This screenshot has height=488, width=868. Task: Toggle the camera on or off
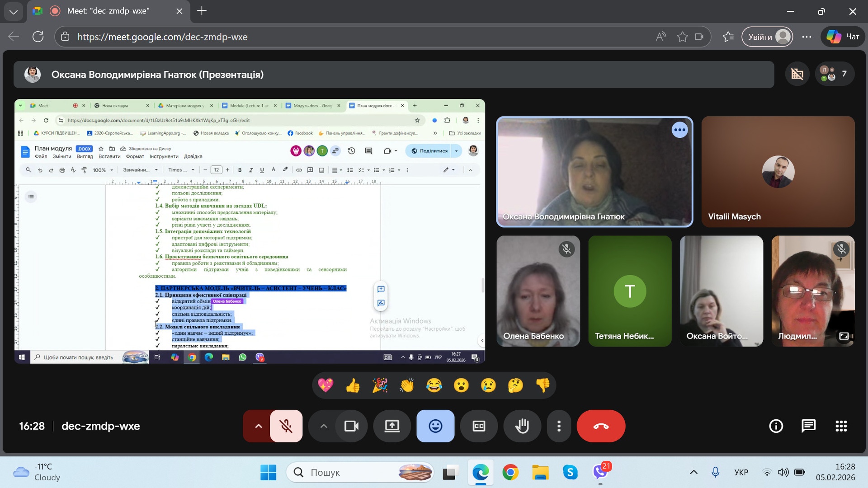click(x=351, y=426)
